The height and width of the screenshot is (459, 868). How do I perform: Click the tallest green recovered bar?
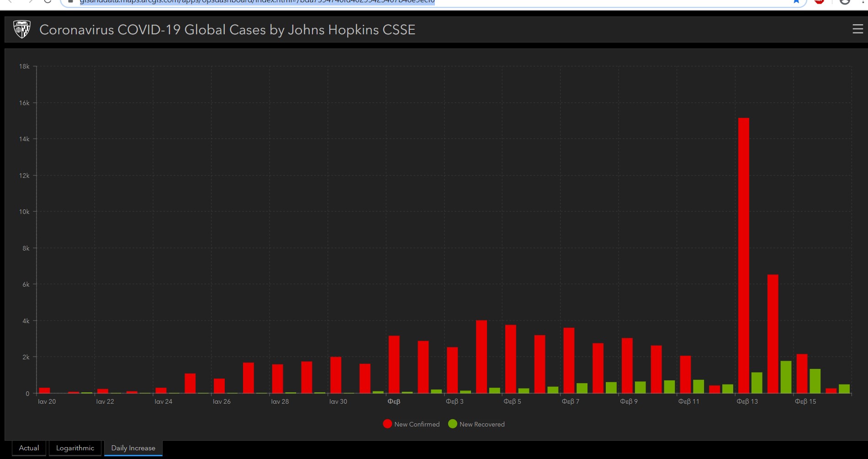coord(786,377)
